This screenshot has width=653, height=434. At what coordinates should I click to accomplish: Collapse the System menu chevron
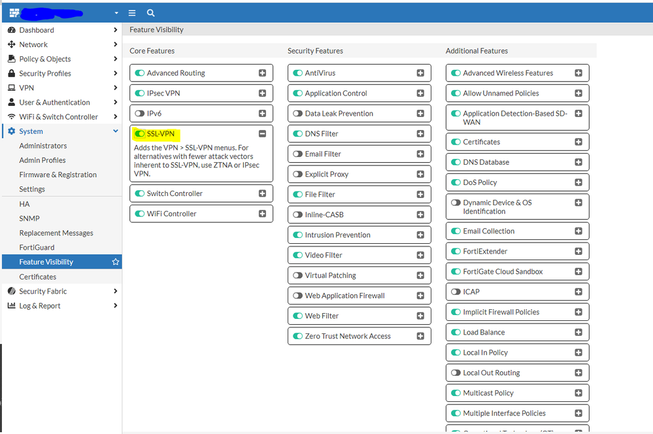pos(115,131)
